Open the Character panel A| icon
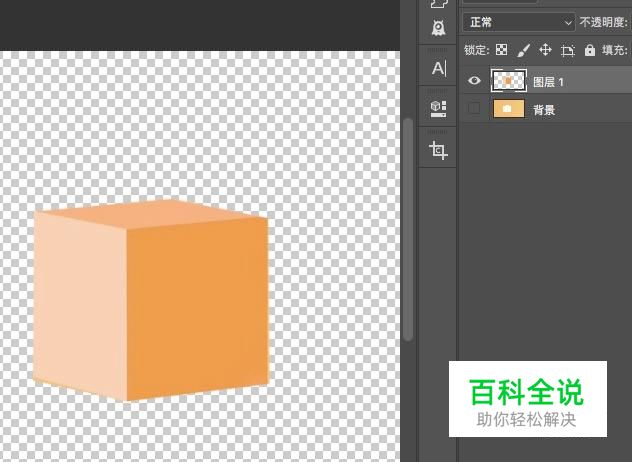The image size is (632, 462). [439, 69]
